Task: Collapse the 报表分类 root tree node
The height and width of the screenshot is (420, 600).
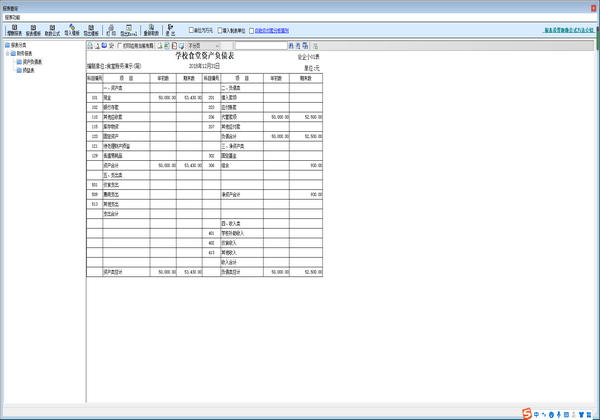Action: (8, 46)
